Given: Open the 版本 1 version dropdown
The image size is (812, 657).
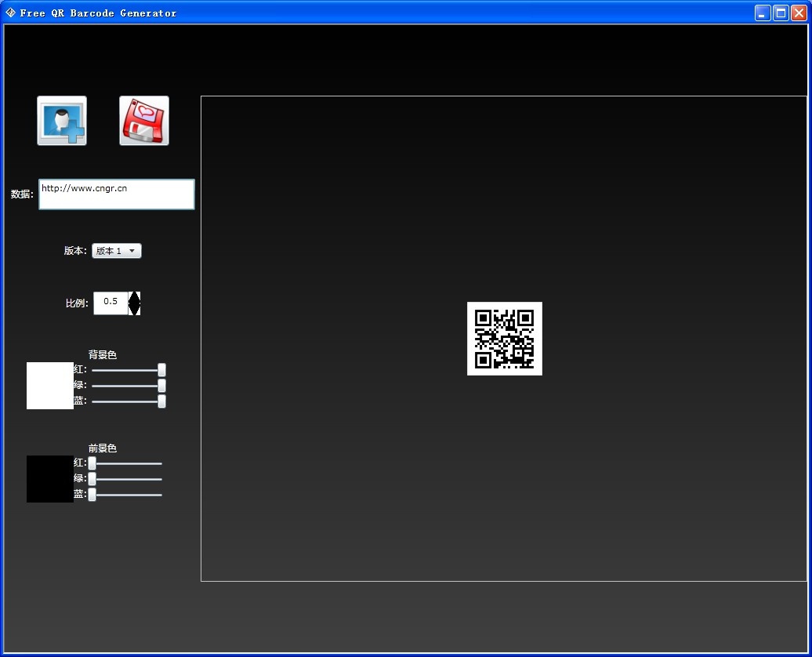Looking at the screenshot, I should [x=117, y=251].
